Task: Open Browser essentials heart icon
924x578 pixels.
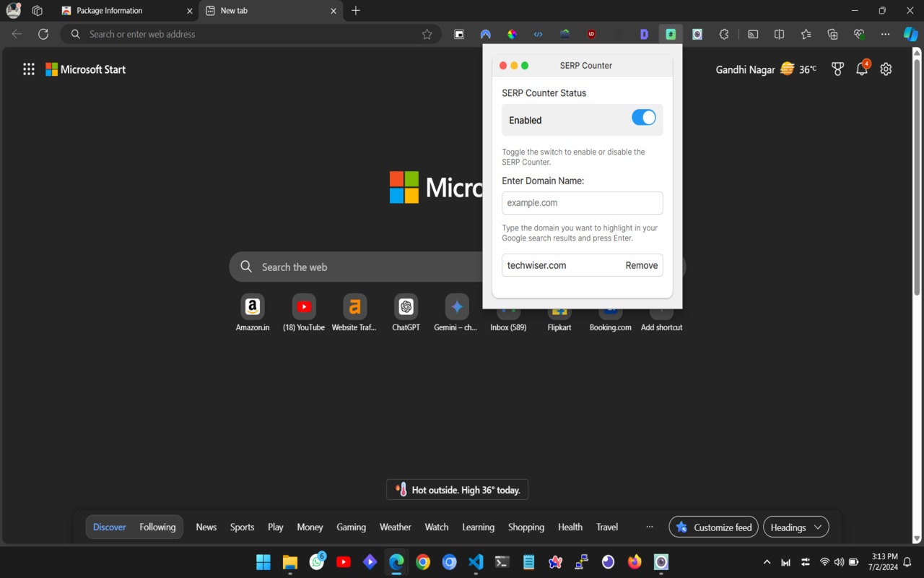Action: 858,34
